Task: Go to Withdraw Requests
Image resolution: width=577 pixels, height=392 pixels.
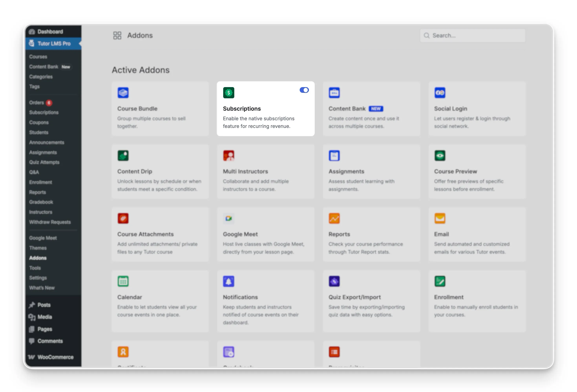Action: click(50, 222)
